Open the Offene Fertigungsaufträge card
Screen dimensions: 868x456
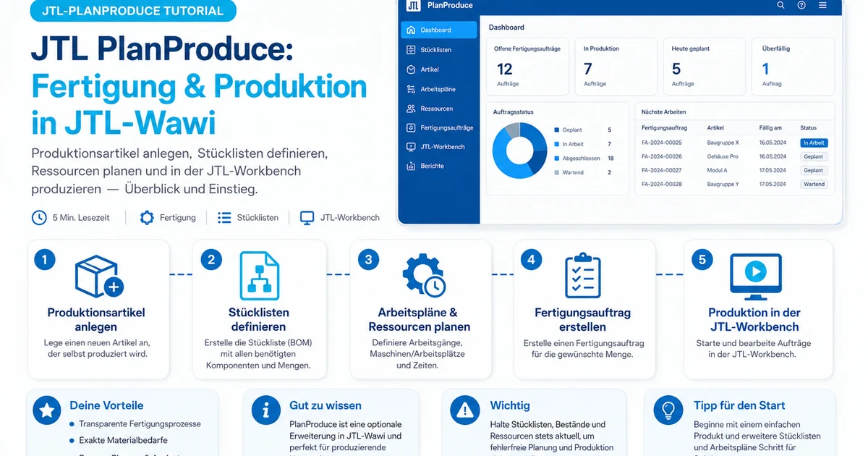pyautogui.click(x=527, y=66)
